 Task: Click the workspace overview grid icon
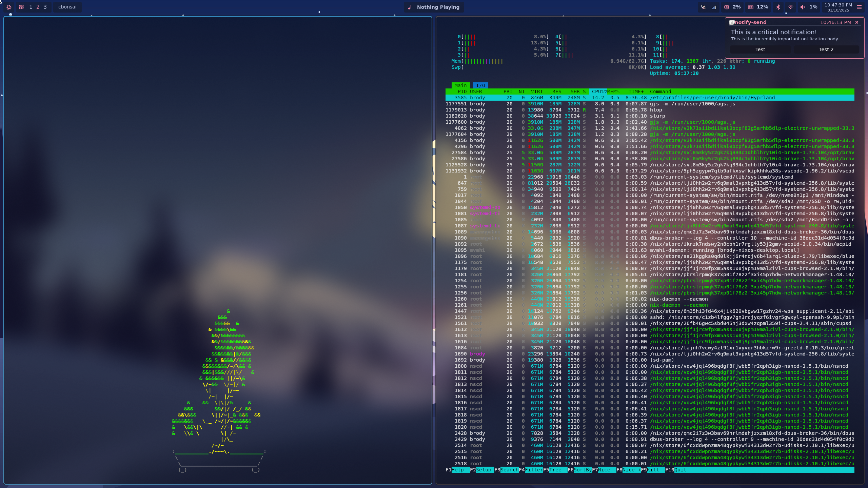pyautogui.click(x=21, y=7)
